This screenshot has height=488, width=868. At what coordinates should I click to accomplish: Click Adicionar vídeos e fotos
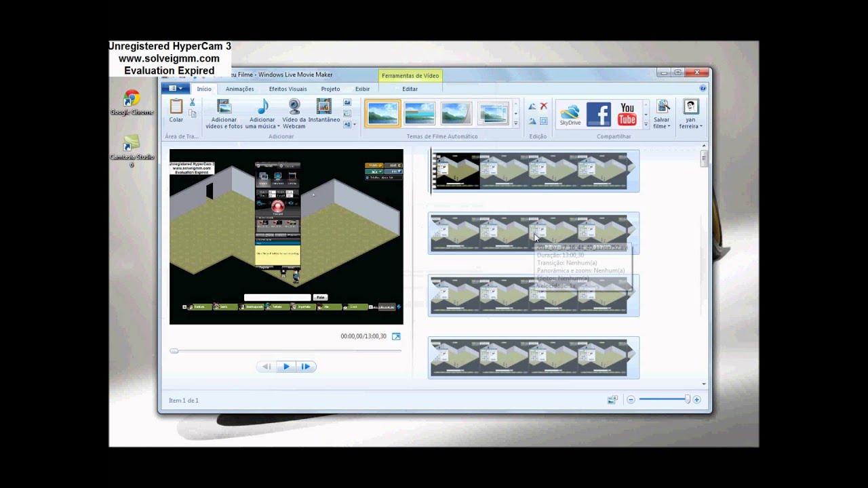pyautogui.click(x=224, y=114)
